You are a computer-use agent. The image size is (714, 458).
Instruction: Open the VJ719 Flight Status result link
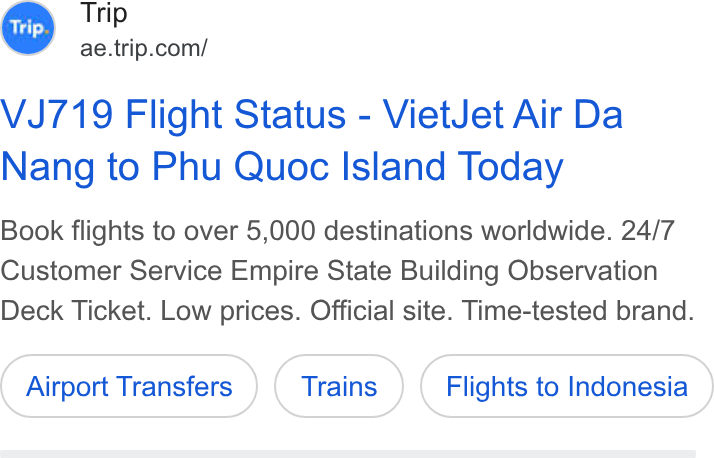pyautogui.click(x=311, y=140)
